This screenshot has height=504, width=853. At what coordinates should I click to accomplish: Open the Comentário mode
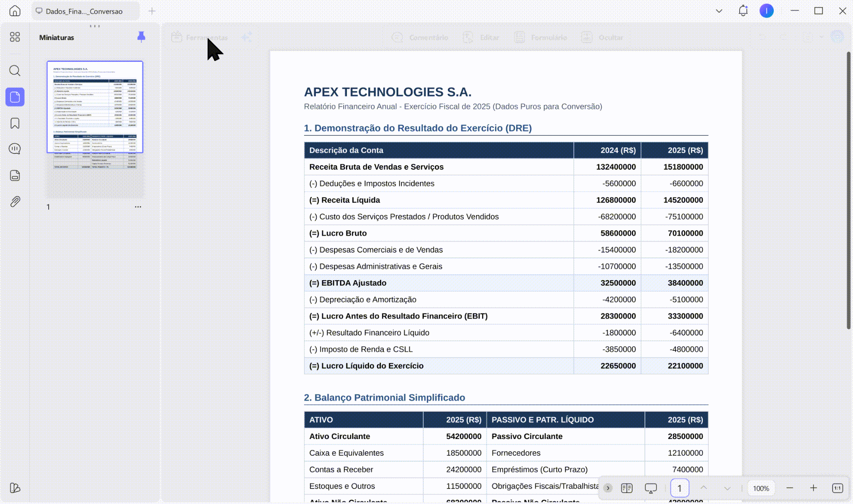(x=420, y=37)
